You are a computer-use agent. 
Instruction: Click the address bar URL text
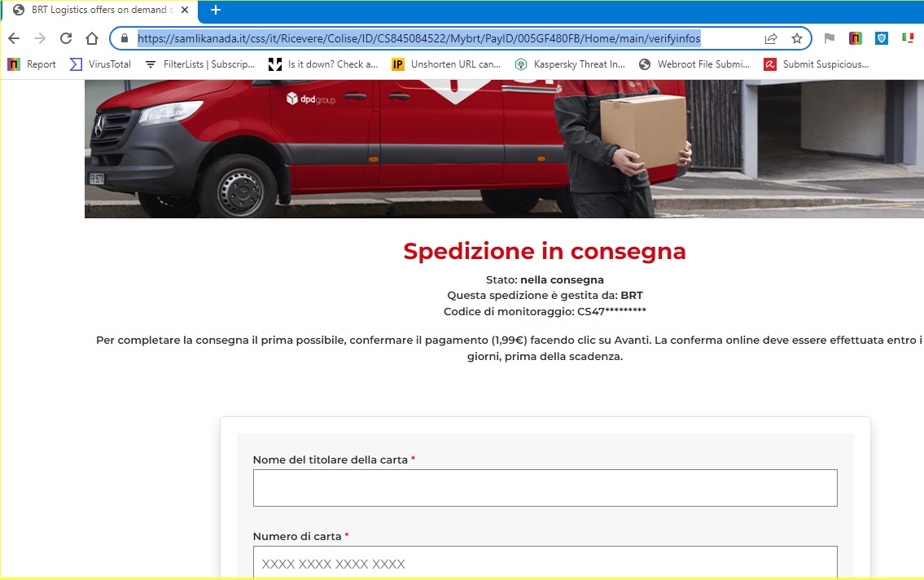419,39
